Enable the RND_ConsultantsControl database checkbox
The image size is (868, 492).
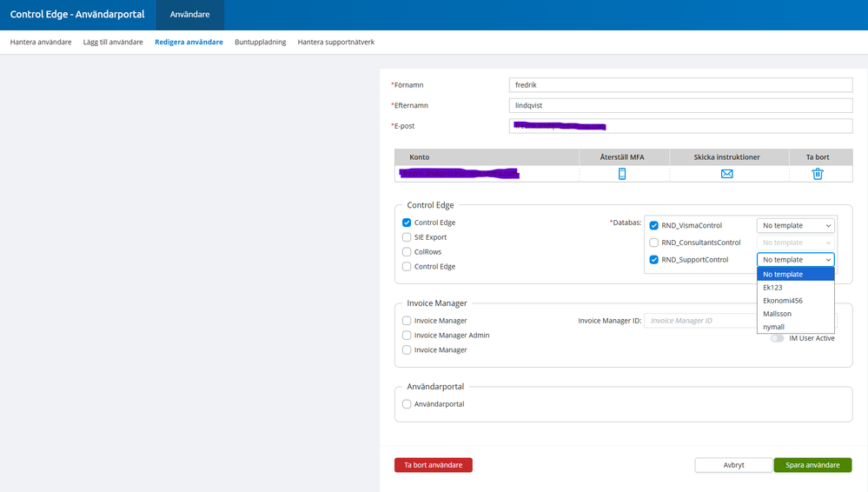point(654,243)
